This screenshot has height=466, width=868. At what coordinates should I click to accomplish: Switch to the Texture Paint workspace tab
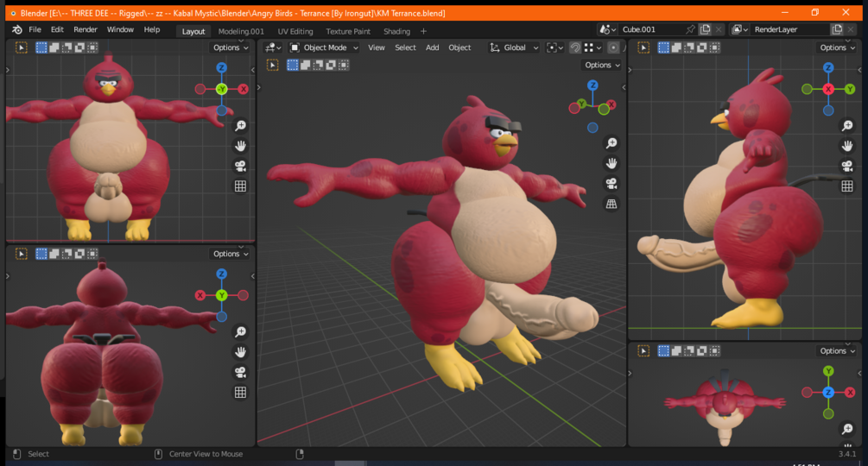(x=348, y=32)
